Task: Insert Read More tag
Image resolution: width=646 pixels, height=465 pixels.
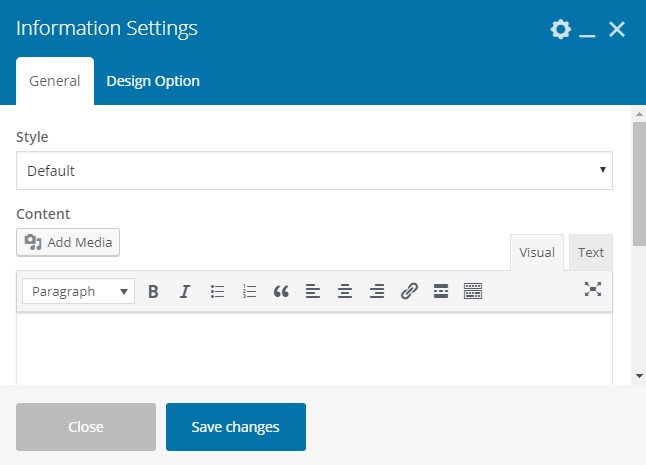Action: tap(440, 291)
